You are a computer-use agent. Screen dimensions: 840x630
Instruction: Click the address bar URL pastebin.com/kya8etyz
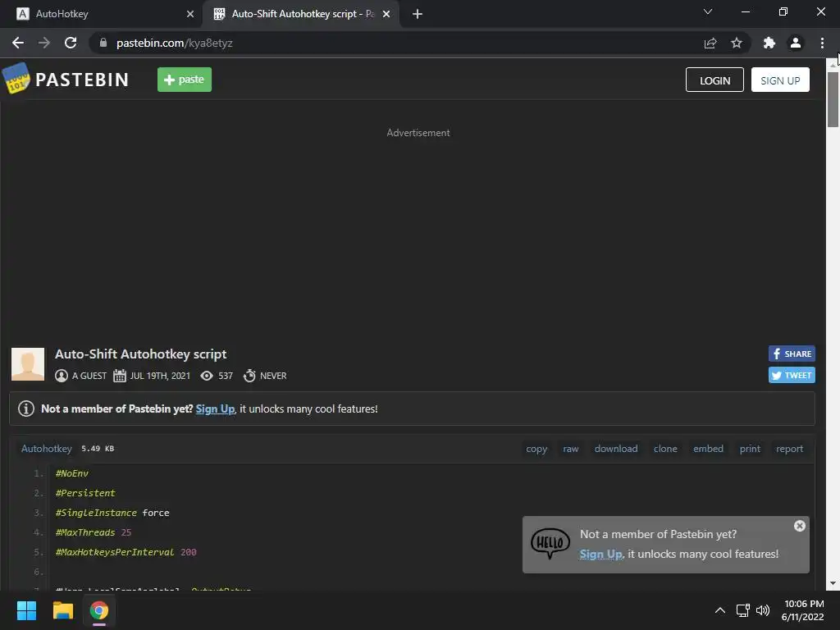pos(175,43)
